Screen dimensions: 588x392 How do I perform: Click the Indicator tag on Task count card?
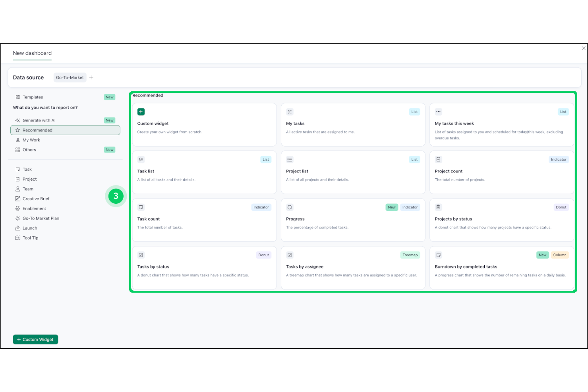261,207
